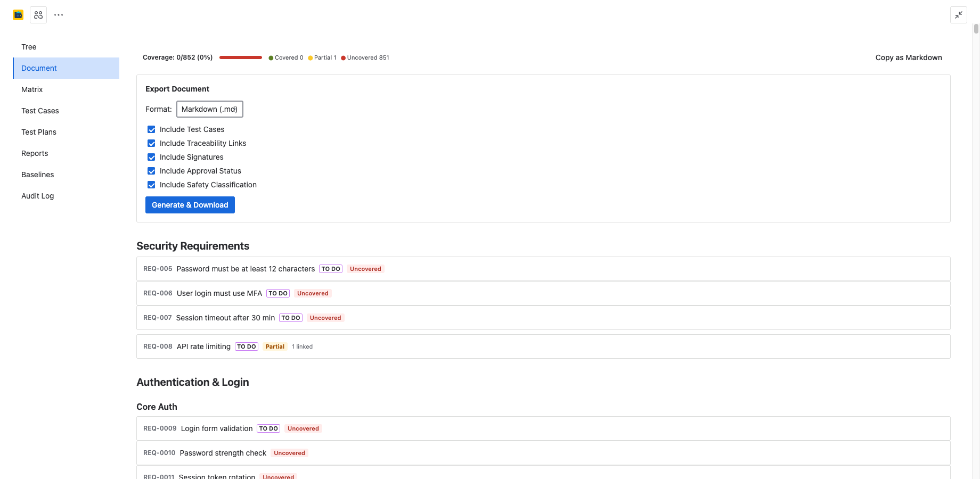Click the 1 linked label on REQ-008
980x479 pixels.
pos(302,346)
